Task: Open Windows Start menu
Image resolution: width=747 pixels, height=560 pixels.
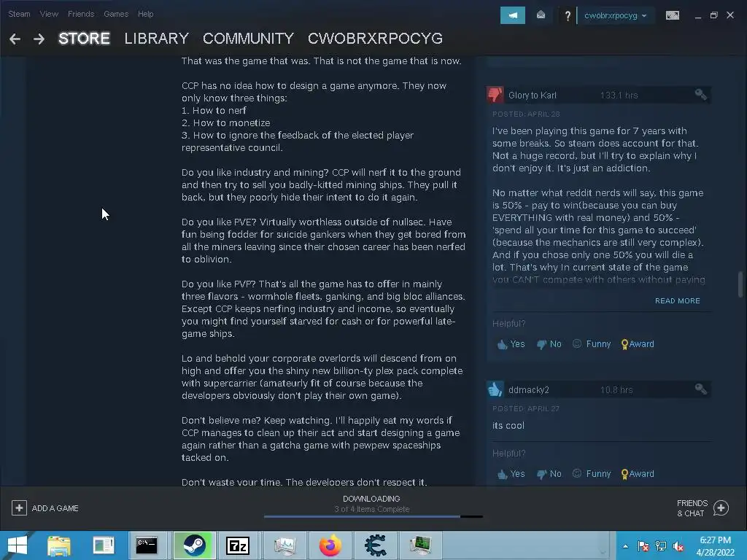Action: coord(18,545)
